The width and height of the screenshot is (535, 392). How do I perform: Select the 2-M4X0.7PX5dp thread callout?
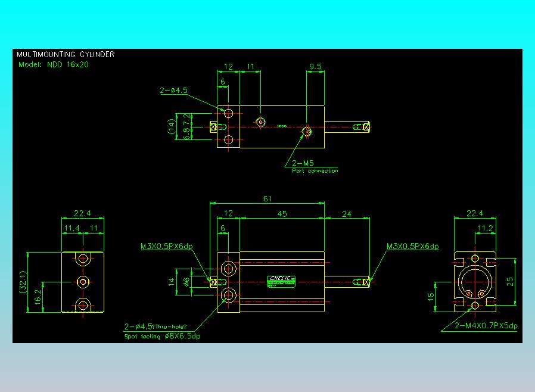pyautogui.click(x=486, y=325)
